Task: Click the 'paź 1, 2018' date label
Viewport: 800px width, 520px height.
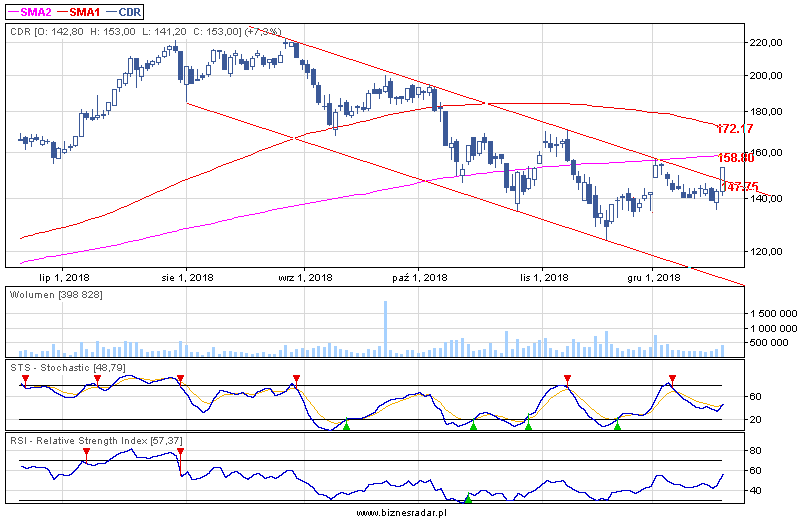Action: click(418, 277)
